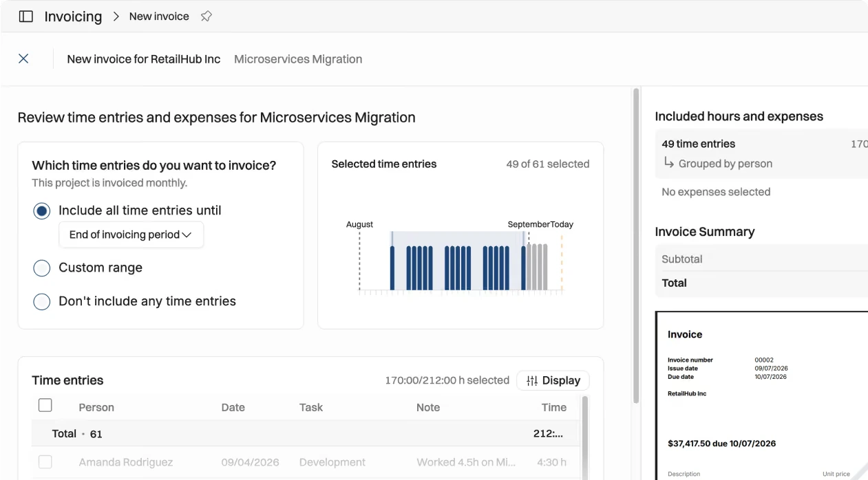The image size is (868, 480).
Task: Click the Person column header
Action: click(96, 407)
